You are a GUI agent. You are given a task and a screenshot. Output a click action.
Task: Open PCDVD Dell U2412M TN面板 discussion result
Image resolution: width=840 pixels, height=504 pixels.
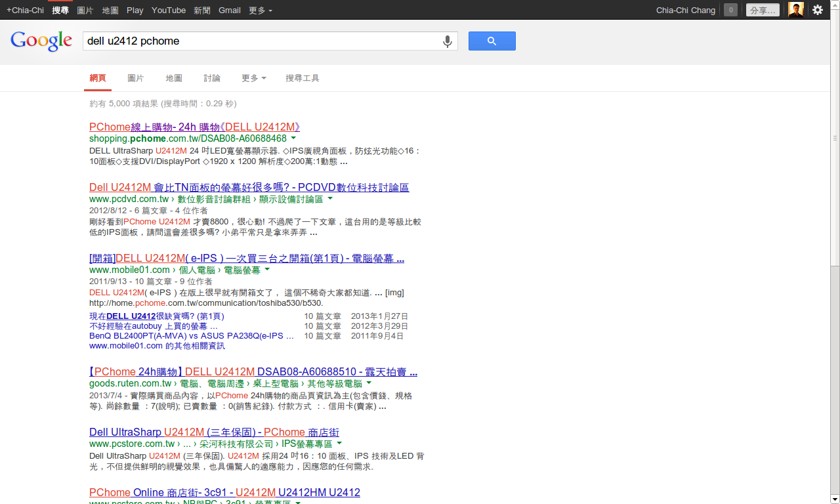(x=249, y=187)
